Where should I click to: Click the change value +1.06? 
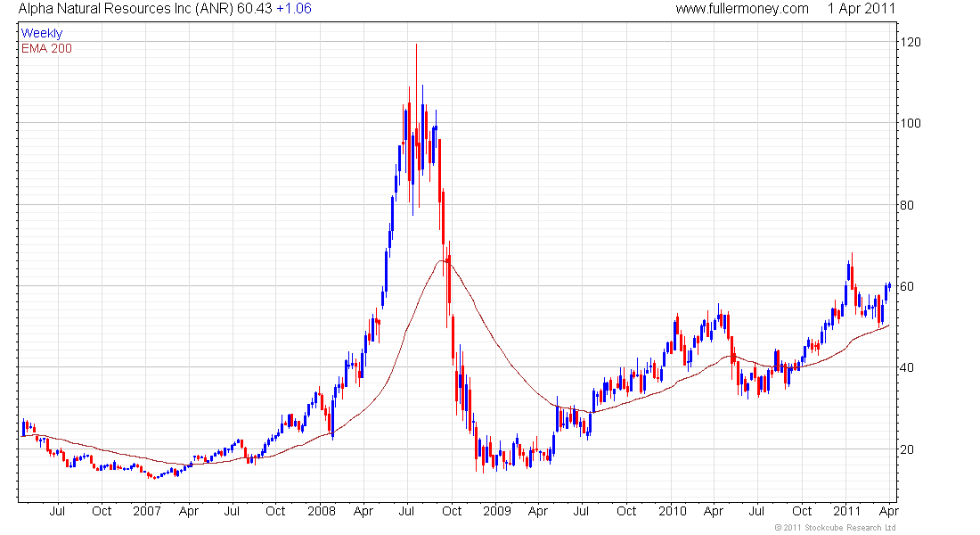click(x=294, y=9)
